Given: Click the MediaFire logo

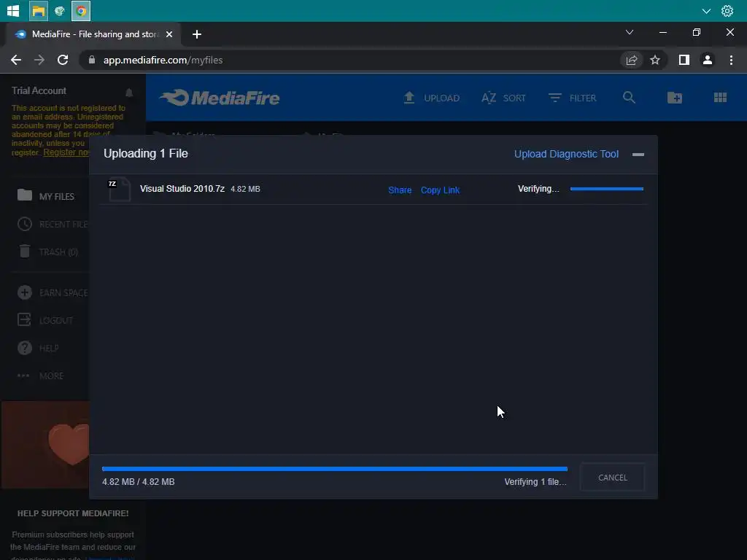Looking at the screenshot, I should pos(219,98).
